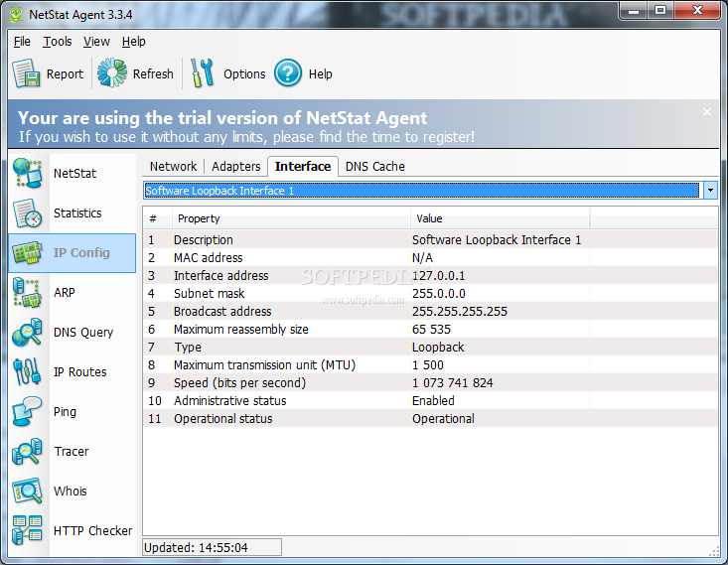Click the Refresh toolbar label
728x565 pixels.
point(153,73)
